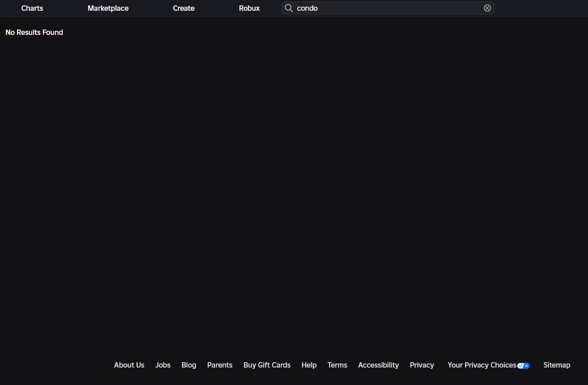
Task: Go to the Marketplace tab
Action: pyautogui.click(x=108, y=8)
